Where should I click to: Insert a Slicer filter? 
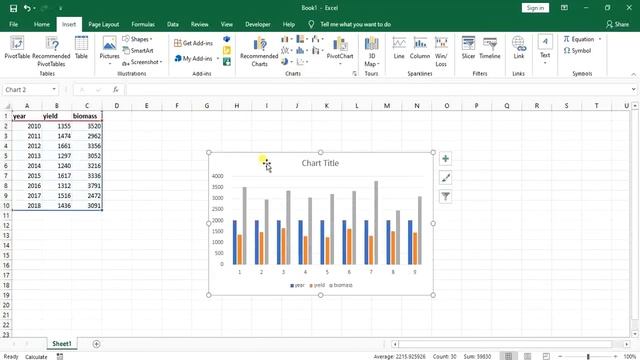(468, 47)
